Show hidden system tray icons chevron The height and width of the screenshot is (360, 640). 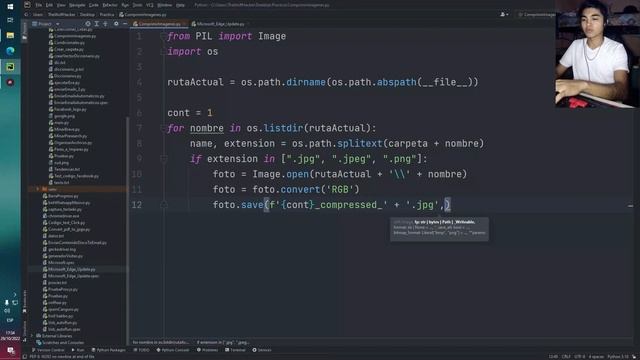(x=15, y=294)
